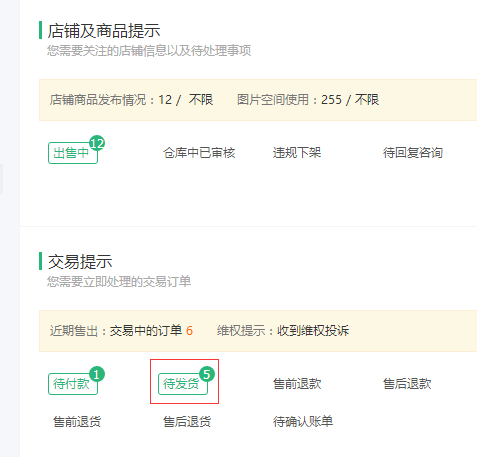Click the orange 6 orders in transaction count
The height and width of the screenshot is (457, 477).
pos(189,331)
